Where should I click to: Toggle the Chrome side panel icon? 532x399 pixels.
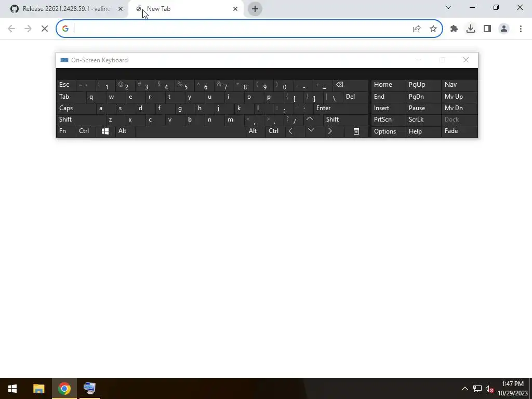(x=487, y=29)
